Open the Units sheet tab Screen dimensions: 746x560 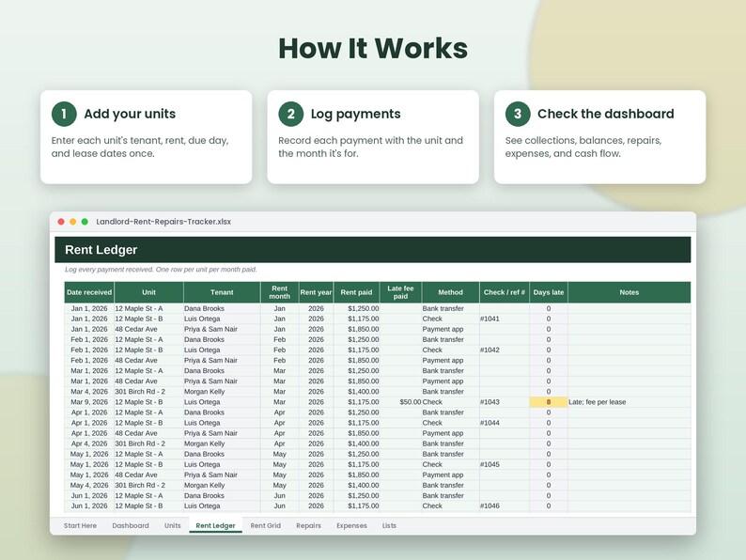click(172, 525)
